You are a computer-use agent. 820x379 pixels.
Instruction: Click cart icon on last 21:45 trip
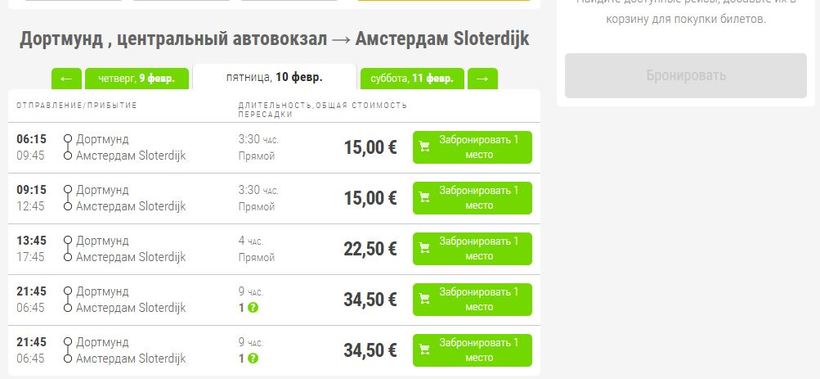(425, 350)
